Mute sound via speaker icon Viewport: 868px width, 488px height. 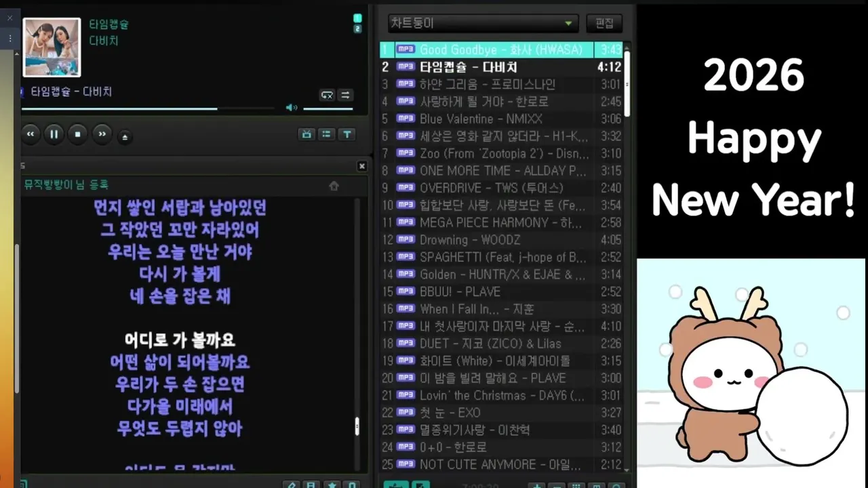click(292, 108)
